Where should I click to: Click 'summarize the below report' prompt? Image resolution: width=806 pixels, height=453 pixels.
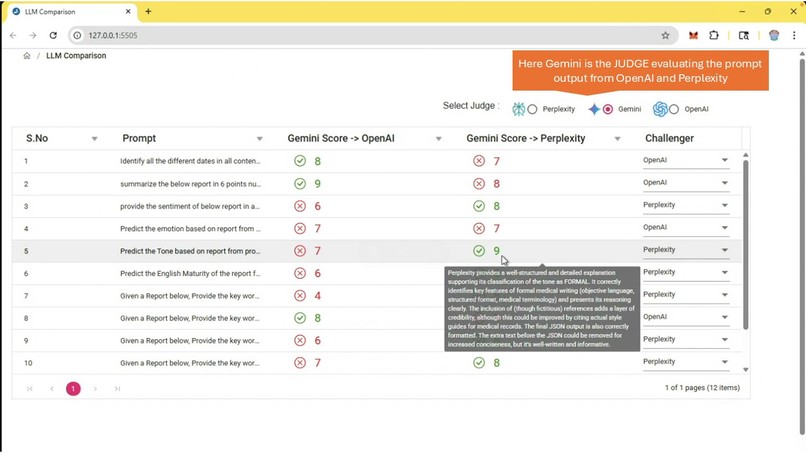pos(190,184)
